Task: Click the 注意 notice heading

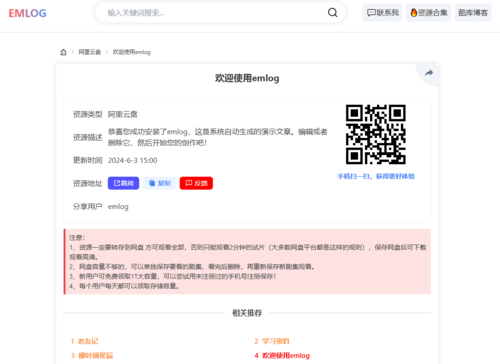Action: point(77,238)
